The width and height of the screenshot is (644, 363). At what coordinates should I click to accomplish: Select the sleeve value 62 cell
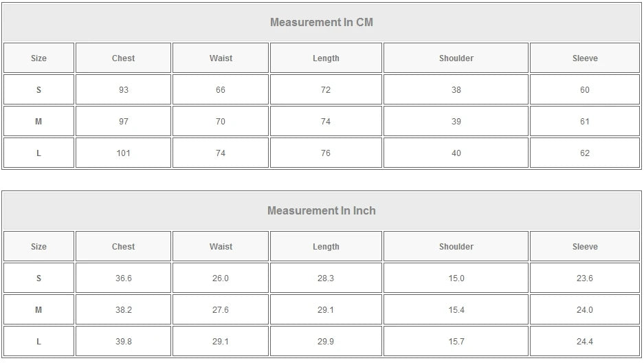pyautogui.click(x=585, y=153)
